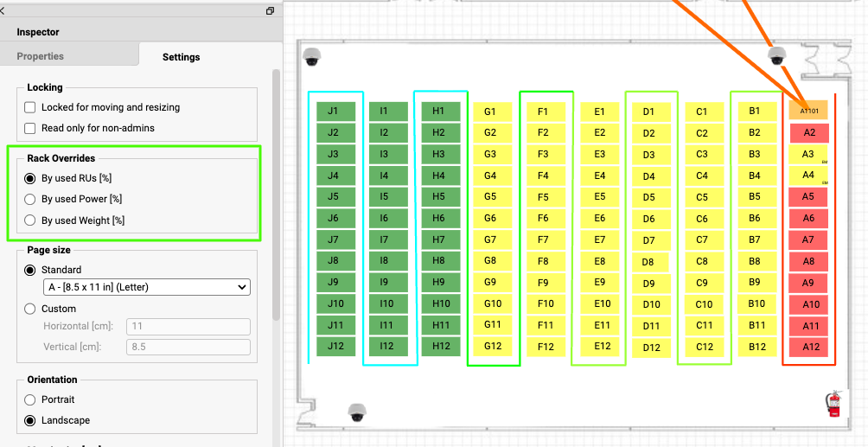
Task: Select green rack J1
Action: click(x=333, y=111)
